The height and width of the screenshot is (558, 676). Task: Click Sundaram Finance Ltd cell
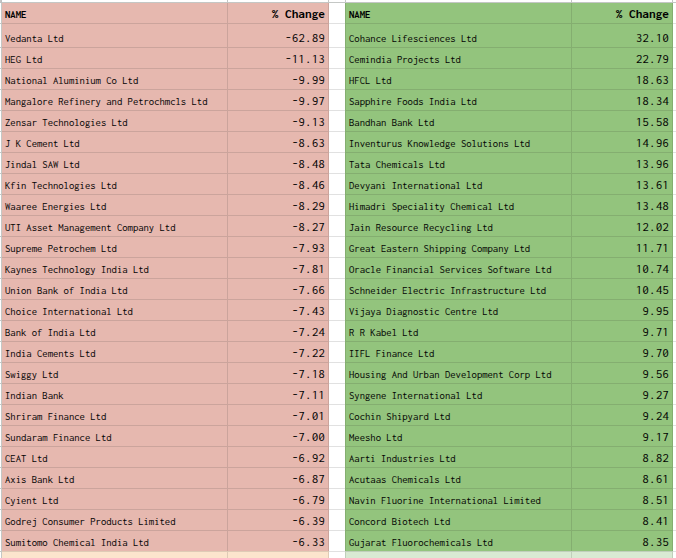pos(114,438)
